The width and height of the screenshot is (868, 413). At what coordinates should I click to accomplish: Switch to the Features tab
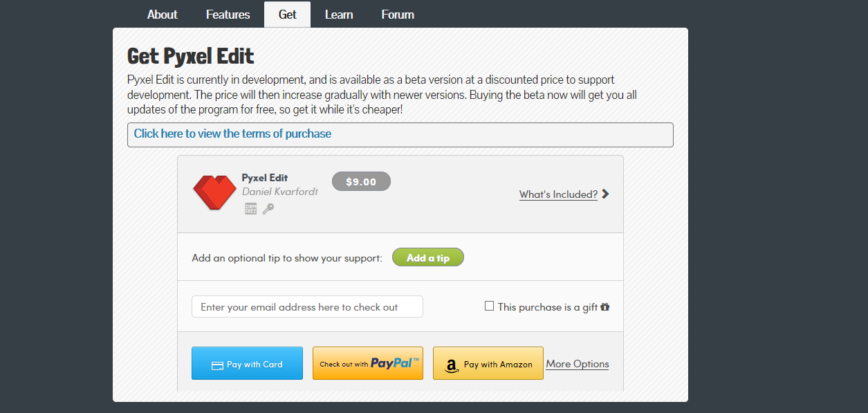228,15
